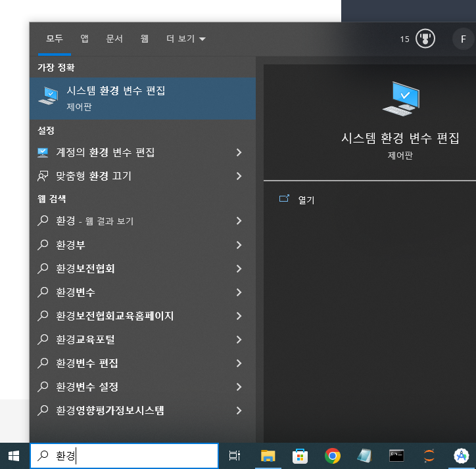Image resolution: width=476 pixels, height=469 pixels.
Task: Click the magnifier icon beside 환경교육포털
Action: click(x=43, y=340)
